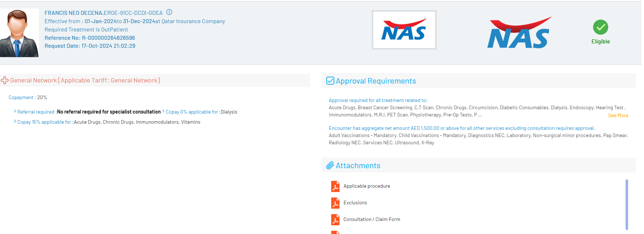This screenshot has height=234, width=644.
Task: Click the Attachments section title
Action: 358,166
